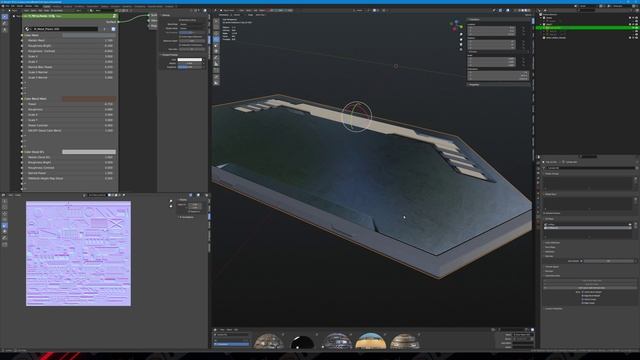640x360 pixels.
Task: Pick the Annotate tool in node editor toolbar
Action: pos(4,23)
